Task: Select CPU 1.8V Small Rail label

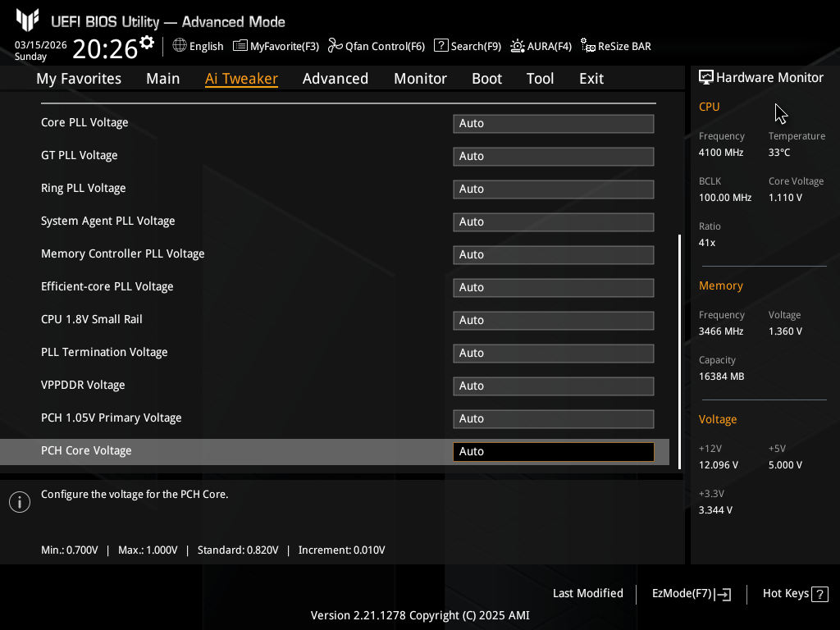Action: (92, 319)
